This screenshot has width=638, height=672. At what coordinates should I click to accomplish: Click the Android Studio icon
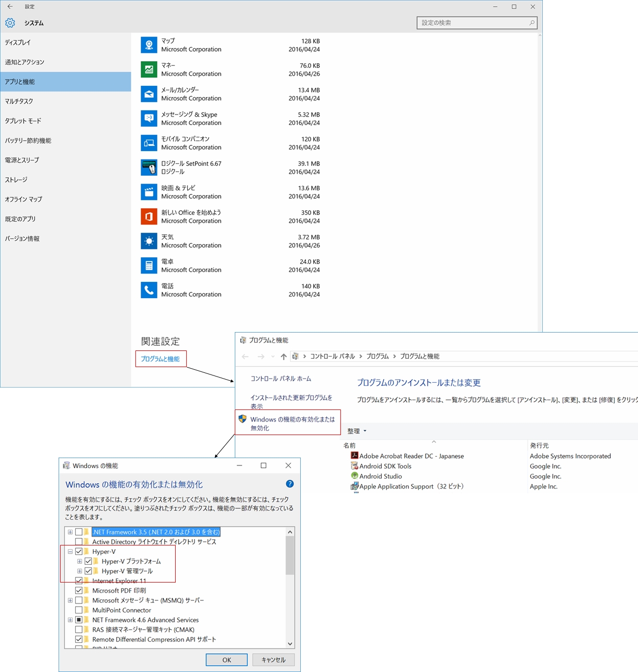pyautogui.click(x=355, y=476)
